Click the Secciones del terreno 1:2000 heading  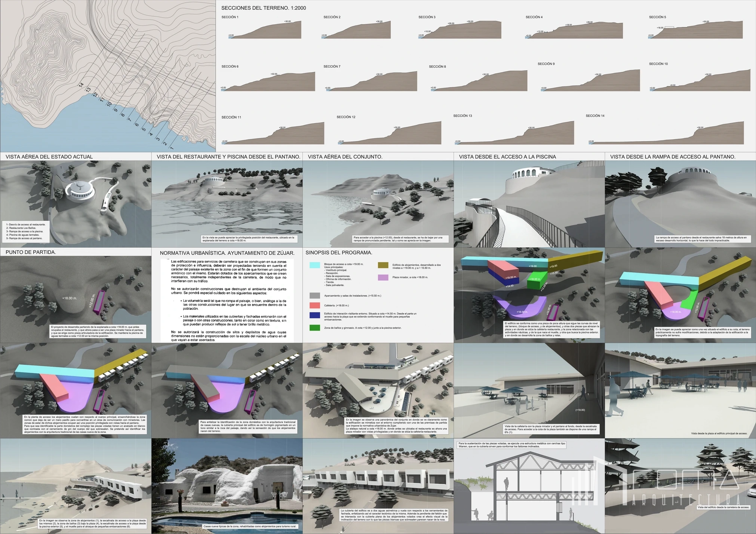point(264,8)
